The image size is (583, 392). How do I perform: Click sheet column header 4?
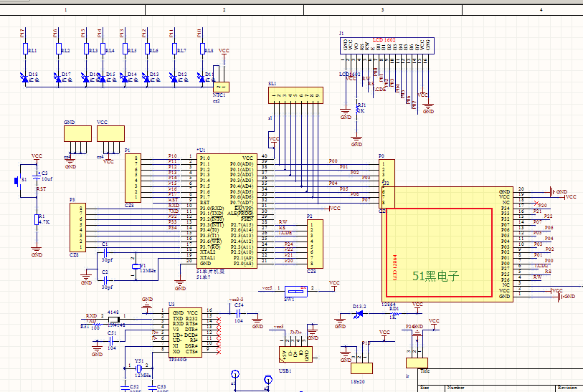(541, 10)
